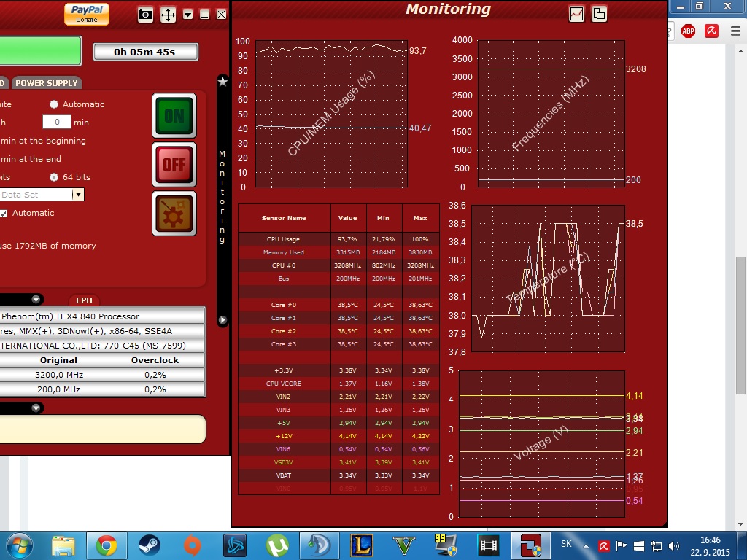Select the VIN6 sensor row
The image size is (747, 560).
coord(338,449)
